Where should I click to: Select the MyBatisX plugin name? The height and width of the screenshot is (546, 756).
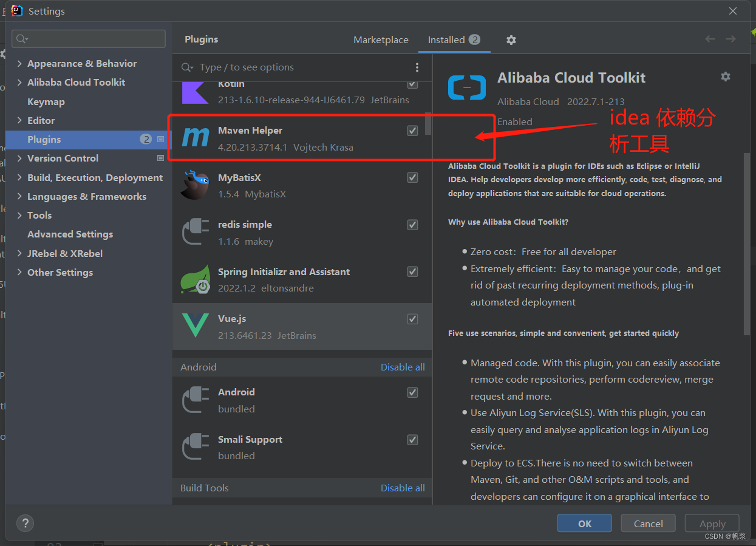(239, 177)
